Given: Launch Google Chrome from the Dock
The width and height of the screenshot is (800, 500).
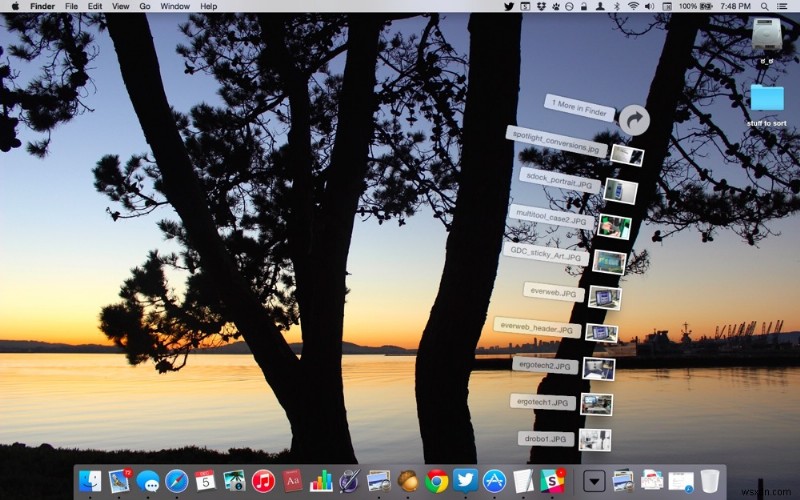Looking at the screenshot, I should tap(436, 481).
